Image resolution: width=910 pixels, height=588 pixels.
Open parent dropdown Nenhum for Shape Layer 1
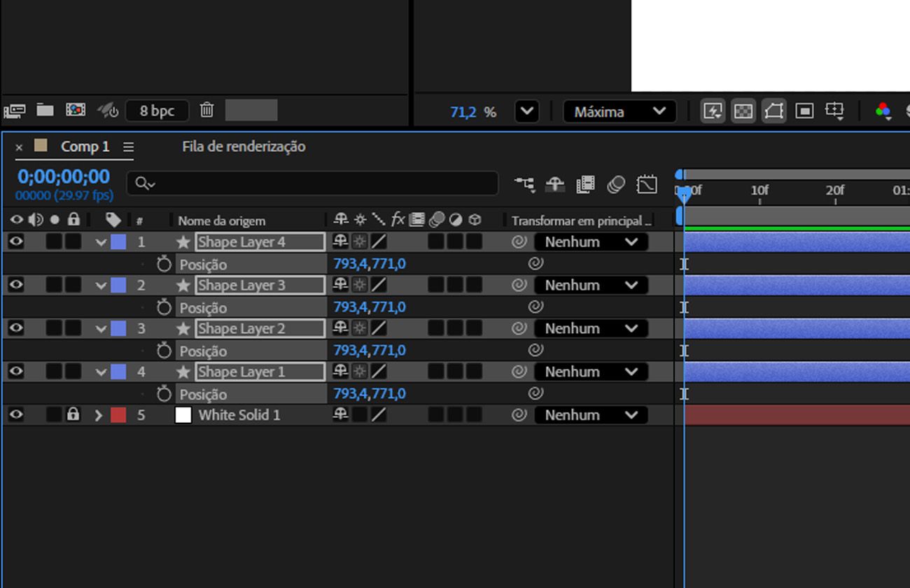[x=591, y=372]
